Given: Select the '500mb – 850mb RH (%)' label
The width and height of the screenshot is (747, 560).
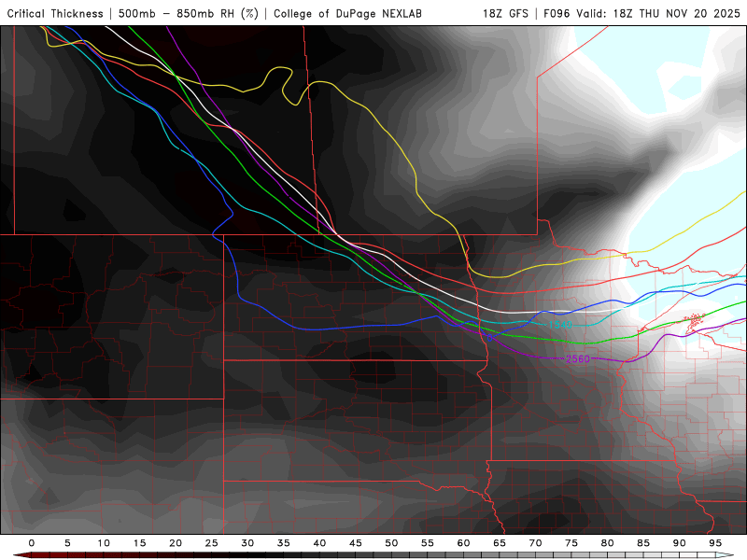Looking at the screenshot, I should [x=189, y=13].
